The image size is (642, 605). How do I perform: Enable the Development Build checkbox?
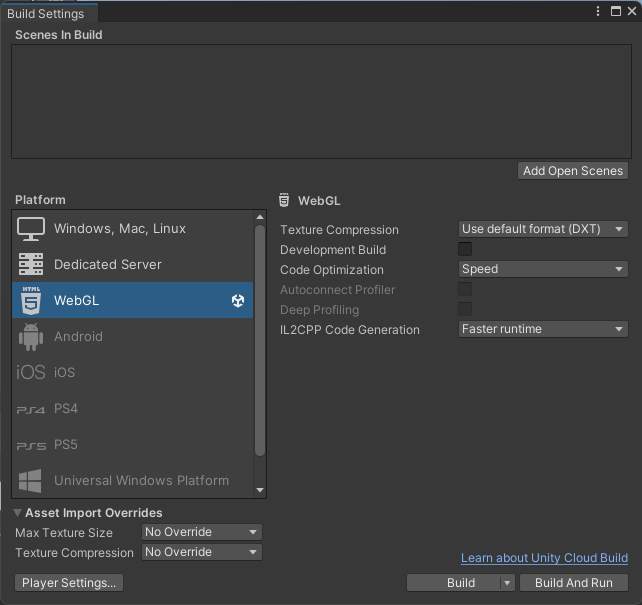click(465, 249)
